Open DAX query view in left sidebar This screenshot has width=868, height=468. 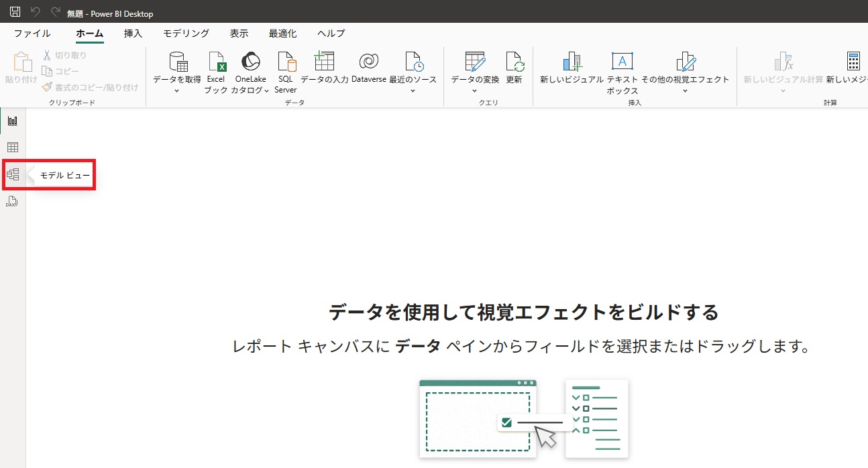tap(12, 202)
